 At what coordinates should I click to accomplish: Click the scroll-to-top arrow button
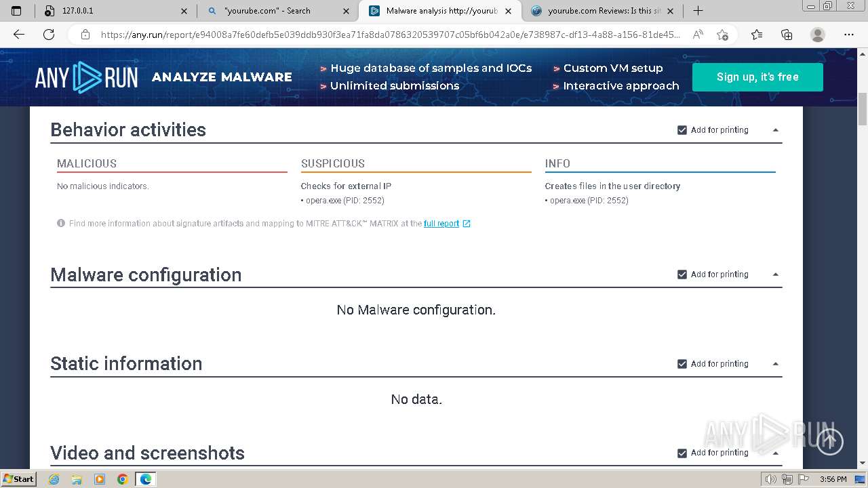coord(829,441)
